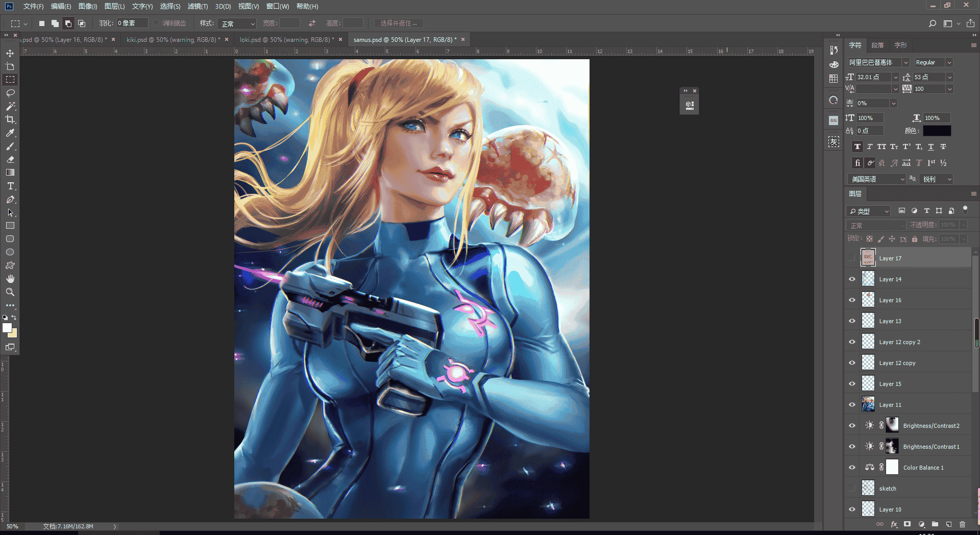The image size is (980, 535).
Task: Toggle Faux Bold text style
Action: (x=857, y=147)
